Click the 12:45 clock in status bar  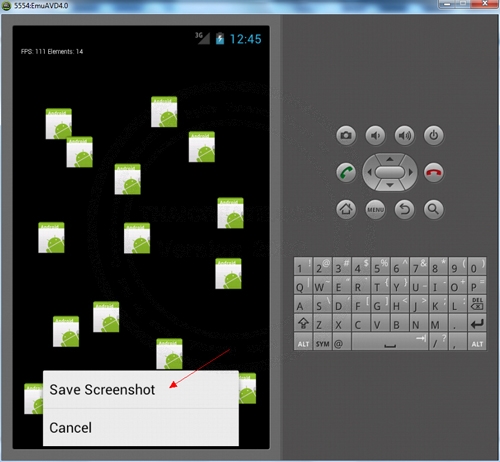point(246,39)
